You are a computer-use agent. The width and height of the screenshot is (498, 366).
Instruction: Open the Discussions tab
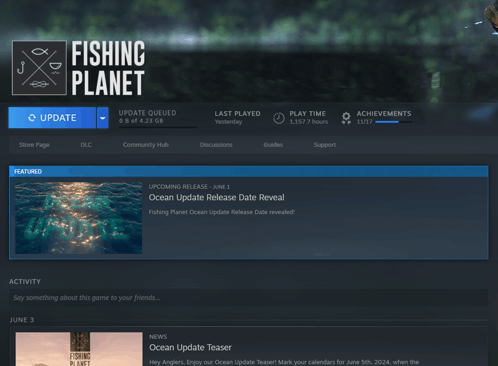coord(216,145)
